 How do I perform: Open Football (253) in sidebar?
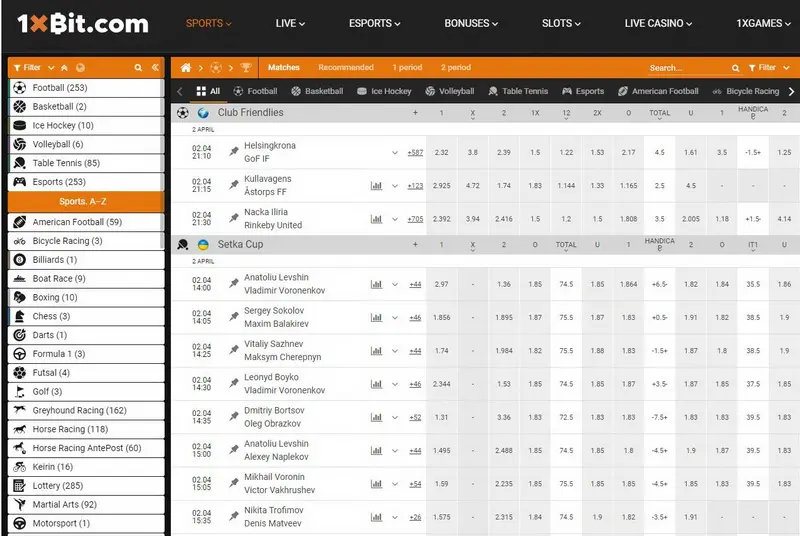coord(86,88)
